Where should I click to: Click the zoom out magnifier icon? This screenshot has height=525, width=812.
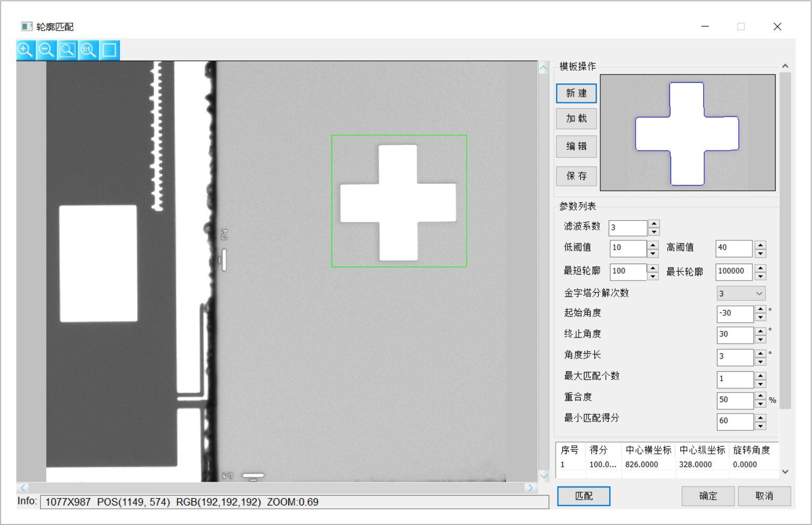(46, 50)
